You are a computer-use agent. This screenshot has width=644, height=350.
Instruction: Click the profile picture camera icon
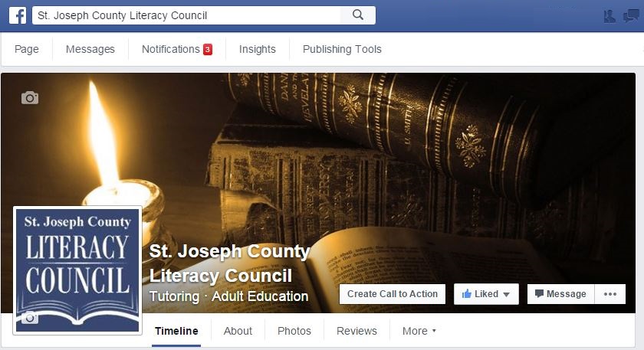click(30, 318)
